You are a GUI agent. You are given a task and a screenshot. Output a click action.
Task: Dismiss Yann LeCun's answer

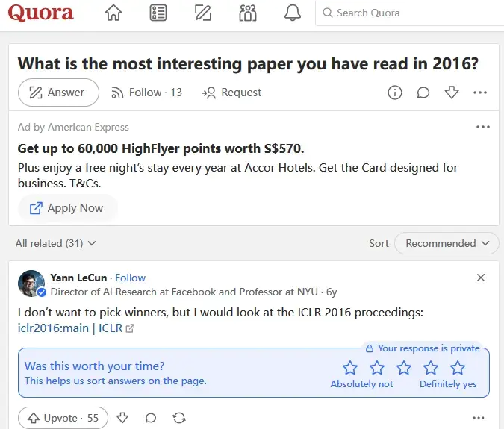tap(481, 278)
